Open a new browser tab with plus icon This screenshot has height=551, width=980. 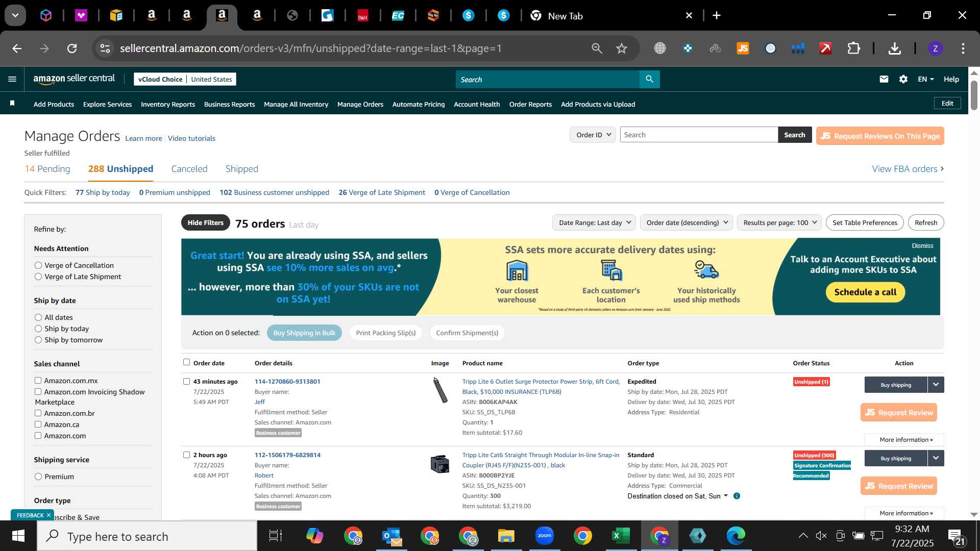point(717,16)
